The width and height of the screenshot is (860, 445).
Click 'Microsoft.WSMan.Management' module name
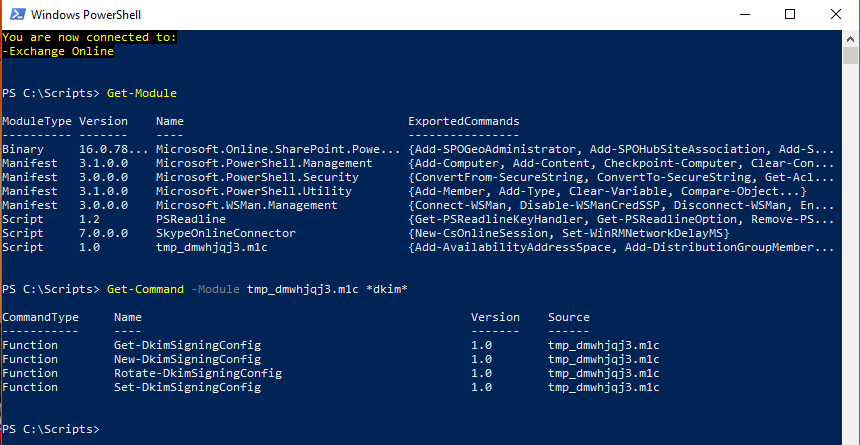pos(247,205)
